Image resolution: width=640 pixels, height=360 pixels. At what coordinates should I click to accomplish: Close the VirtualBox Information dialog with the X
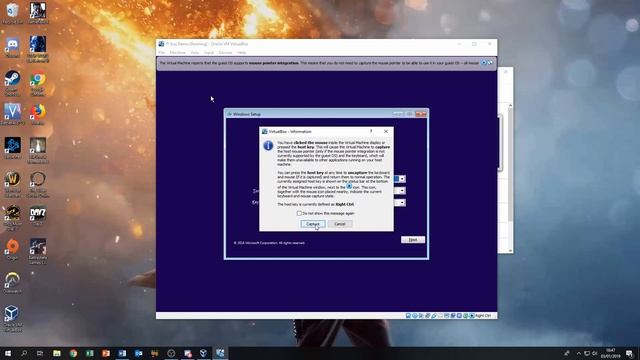click(x=386, y=131)
